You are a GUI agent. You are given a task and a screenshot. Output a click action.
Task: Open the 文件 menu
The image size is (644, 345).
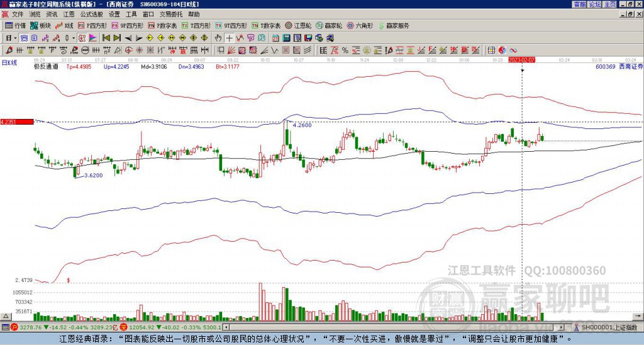[18, 14]
